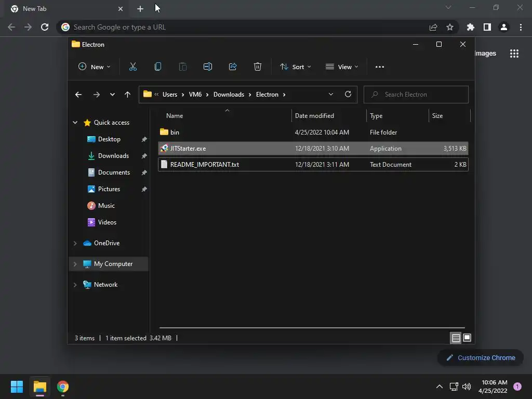Bookmark this tab with star icon
This screenshot has height=399, width=532.
pos(450,27)
